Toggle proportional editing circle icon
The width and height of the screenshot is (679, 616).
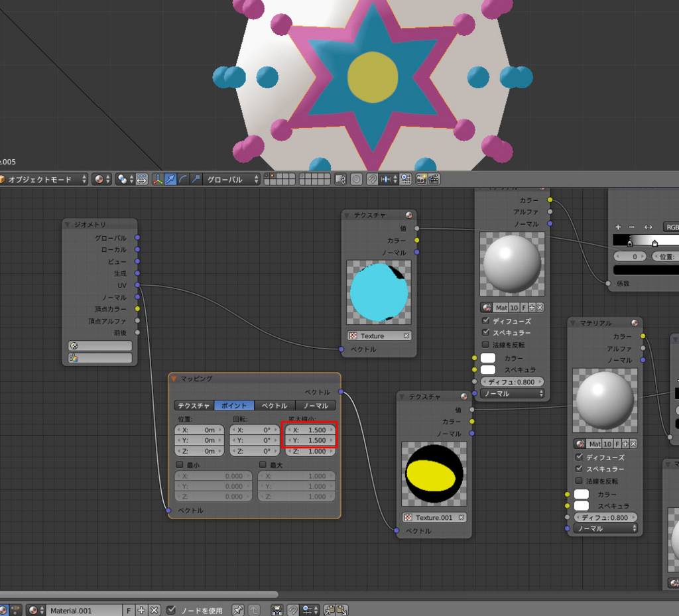point(356,179)
